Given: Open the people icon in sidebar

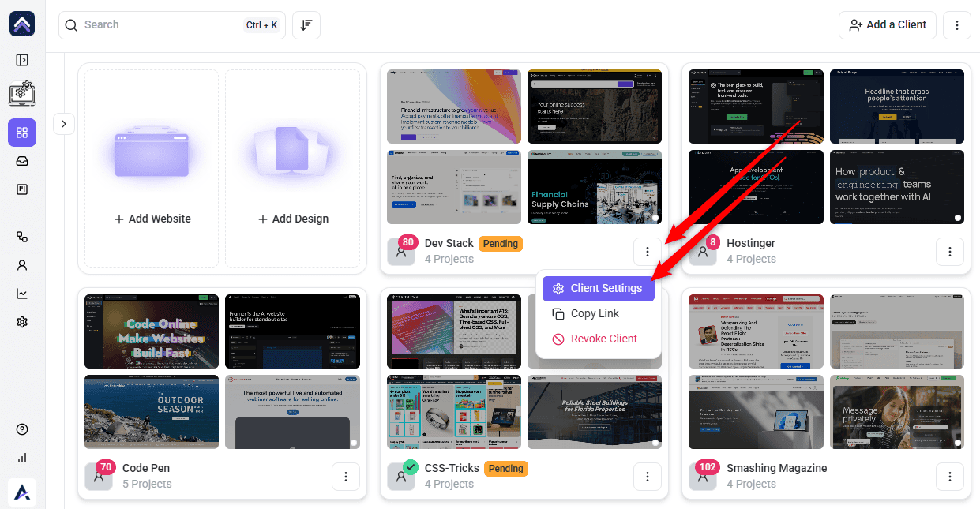Looking at the screenshot, I should click(x=22, y=265).
